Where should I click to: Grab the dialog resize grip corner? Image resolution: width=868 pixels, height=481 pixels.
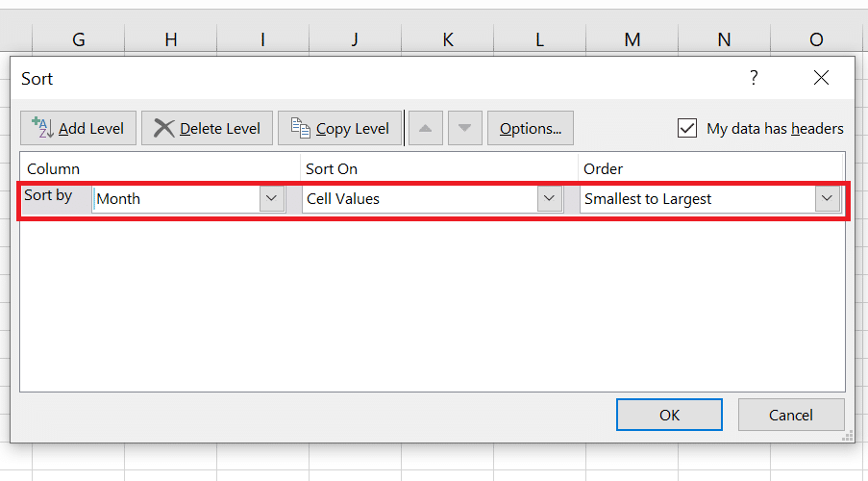848,437
